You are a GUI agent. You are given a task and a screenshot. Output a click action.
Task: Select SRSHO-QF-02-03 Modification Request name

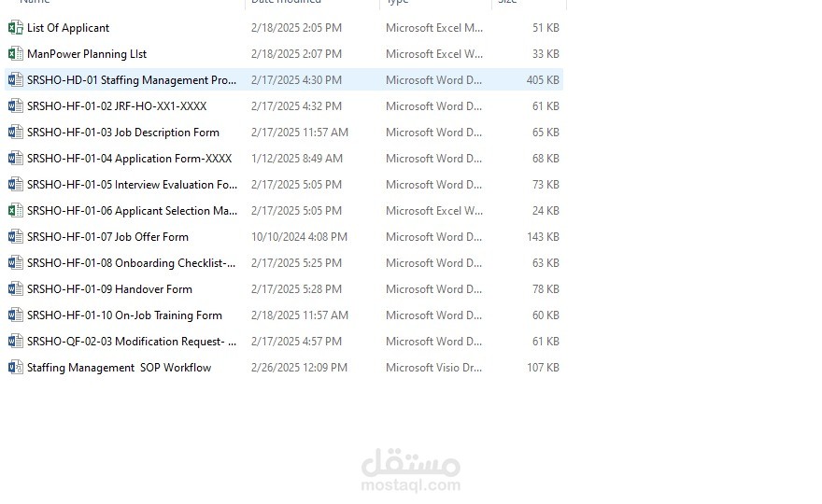(132, 342)
